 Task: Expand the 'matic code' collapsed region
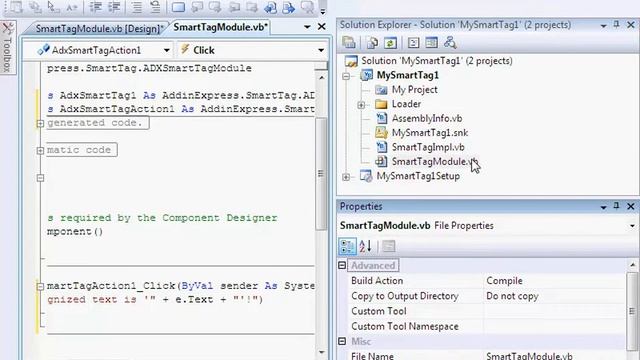point(40,151)
